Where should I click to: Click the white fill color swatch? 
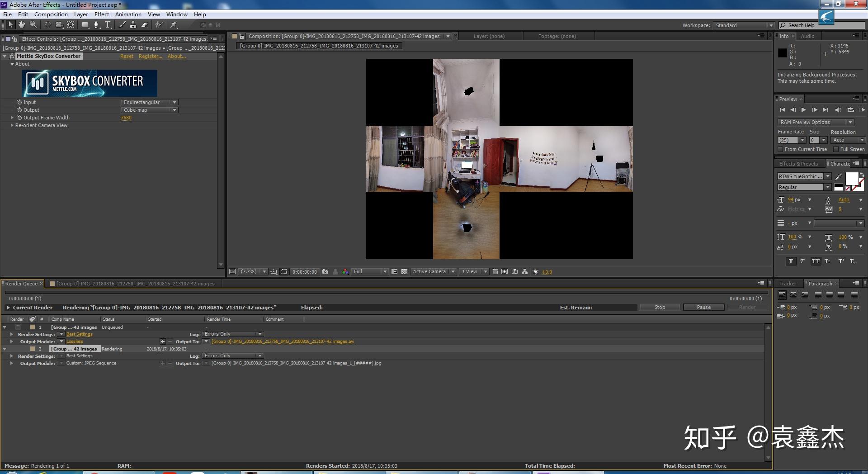click(851, 179)
